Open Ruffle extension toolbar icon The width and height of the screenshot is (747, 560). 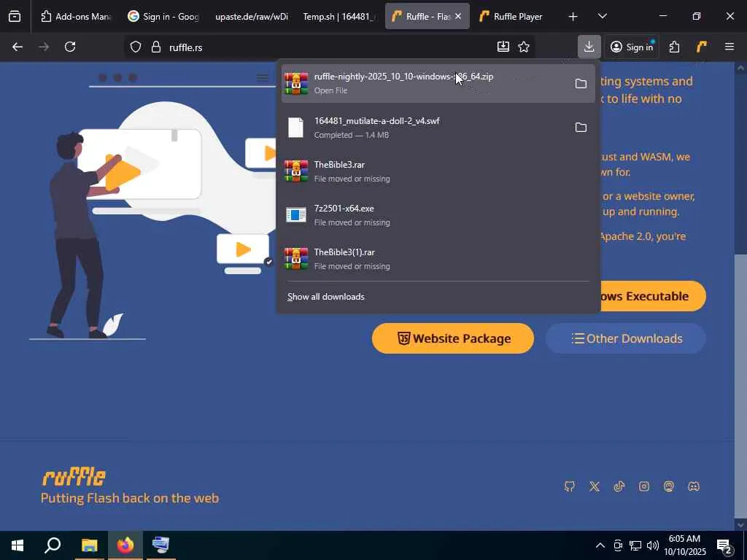[701, 47]
